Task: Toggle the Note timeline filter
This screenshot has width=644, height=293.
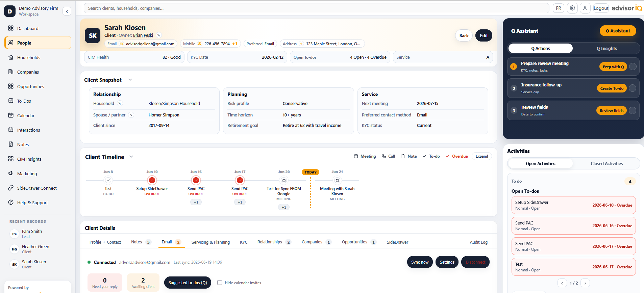Action: (408, 156)
